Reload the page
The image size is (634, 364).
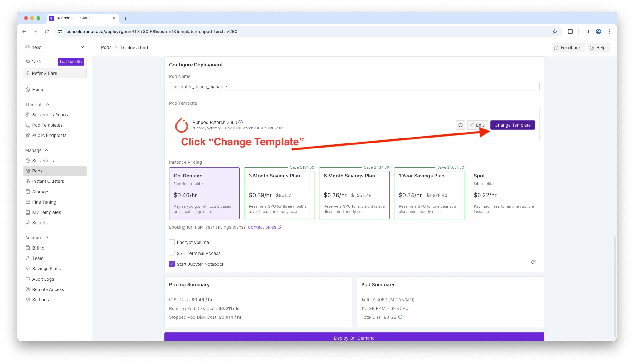47,32
